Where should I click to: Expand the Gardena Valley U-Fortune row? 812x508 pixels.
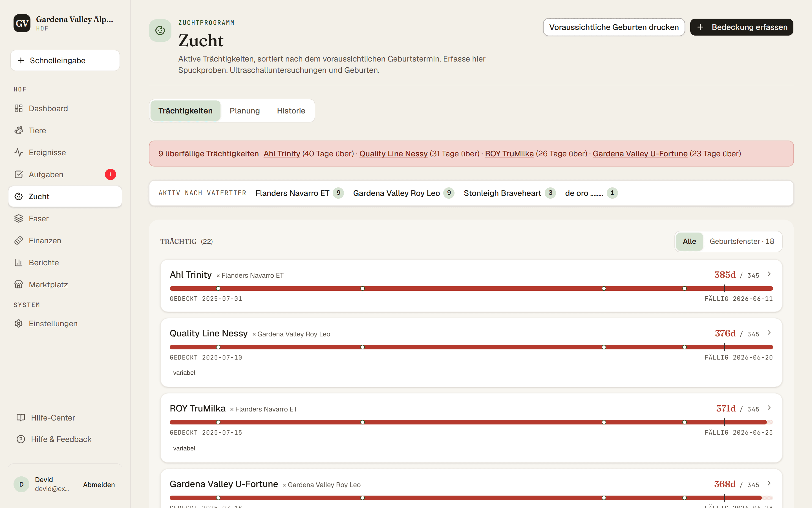[769, 483]
